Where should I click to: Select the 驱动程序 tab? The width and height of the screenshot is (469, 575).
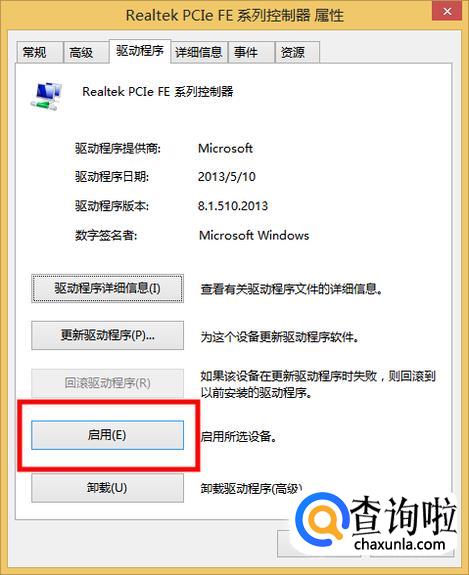[140, 51]
